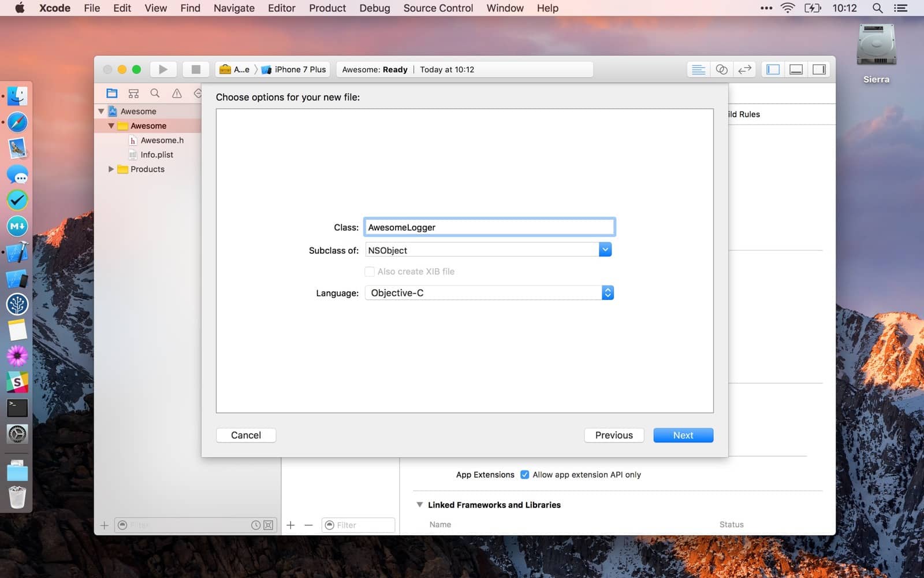
Task: Open the Subclass of dropdown arrow
Action: point(605,250)
